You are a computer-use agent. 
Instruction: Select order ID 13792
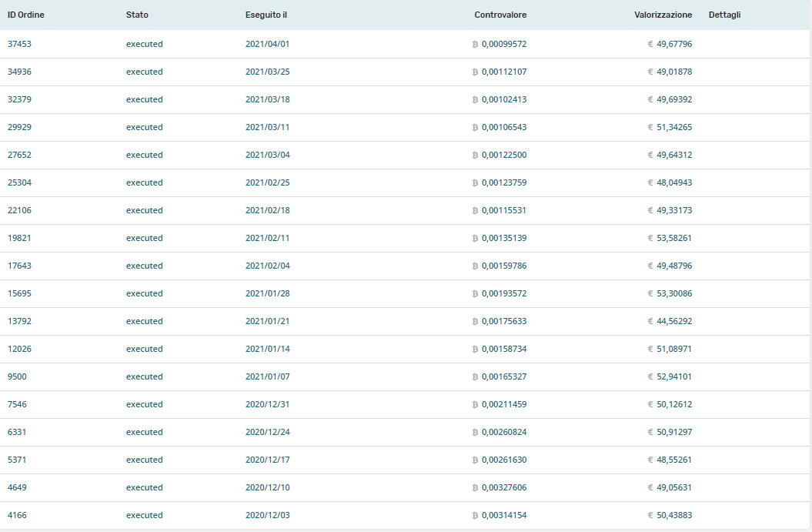click(x=20, y=321)
